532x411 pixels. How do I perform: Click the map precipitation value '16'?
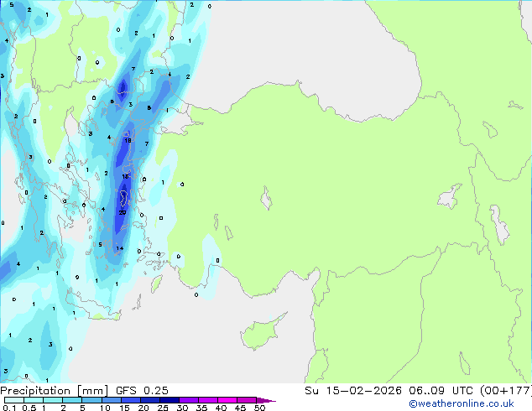pyautogui.click(x=125, y=176)
